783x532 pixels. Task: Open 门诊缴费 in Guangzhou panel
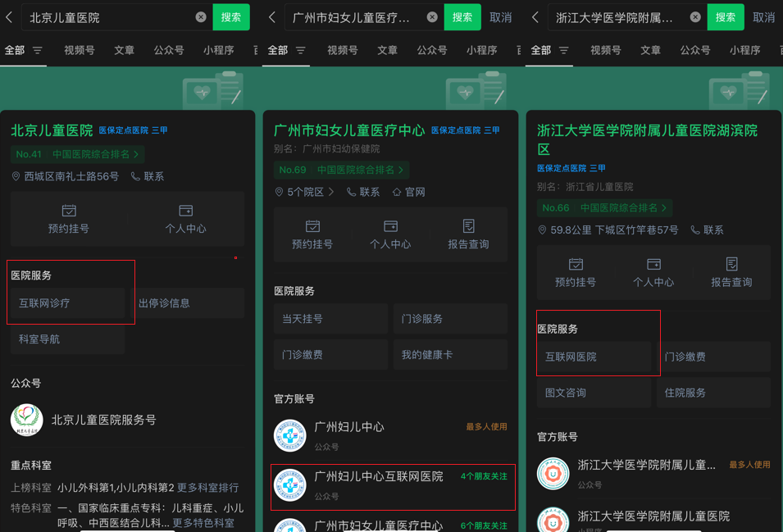(331, 354)
